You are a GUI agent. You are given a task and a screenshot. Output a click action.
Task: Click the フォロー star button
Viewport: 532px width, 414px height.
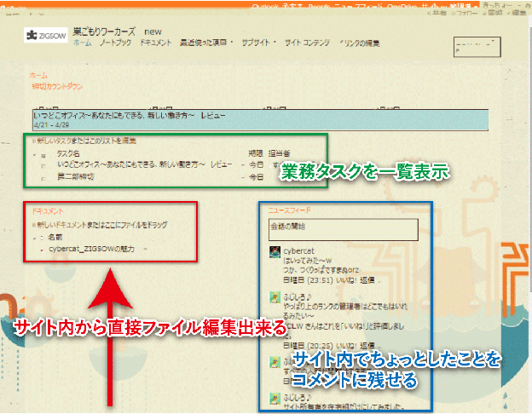[464, 13]
